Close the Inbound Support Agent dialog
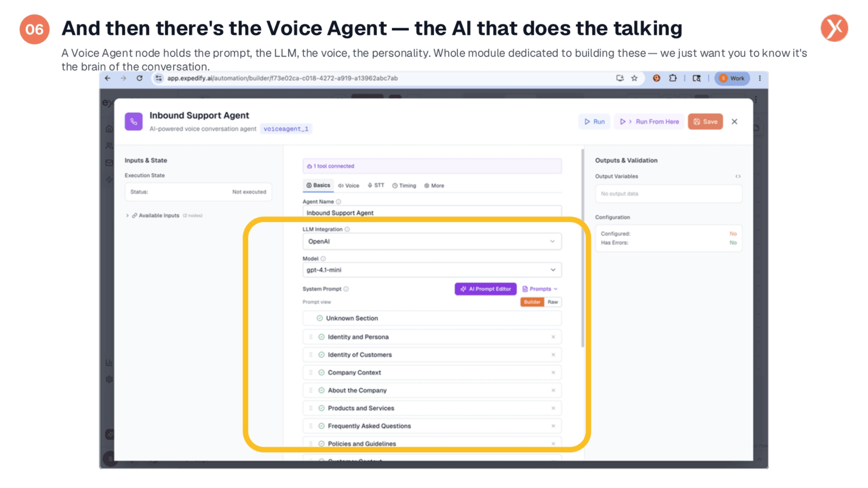 point(735,121)
